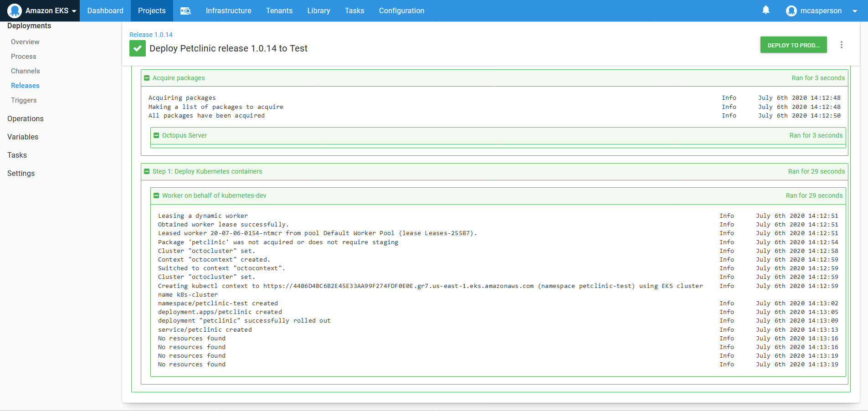This screenshot has width=868, height=411.
Task: Open the vertical three-dot overflow menu
Action: click(x=842, y=45)
